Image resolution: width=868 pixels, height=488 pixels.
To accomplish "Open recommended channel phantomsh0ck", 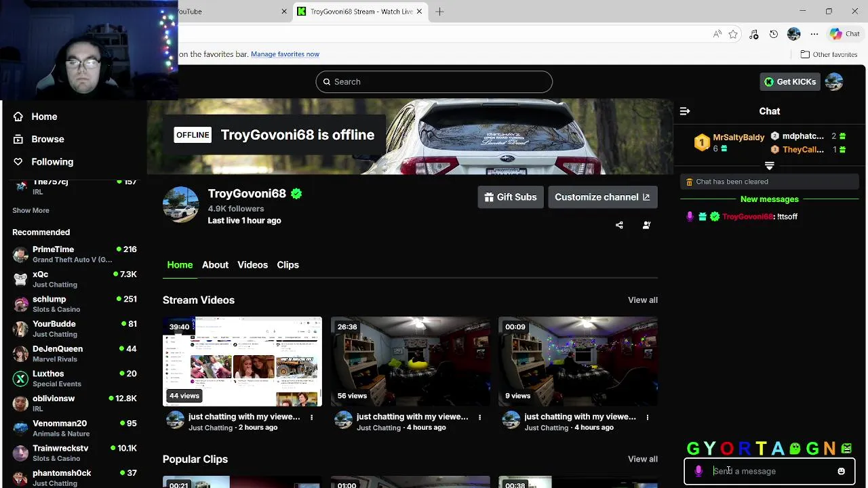I will [x=75, y=478].
